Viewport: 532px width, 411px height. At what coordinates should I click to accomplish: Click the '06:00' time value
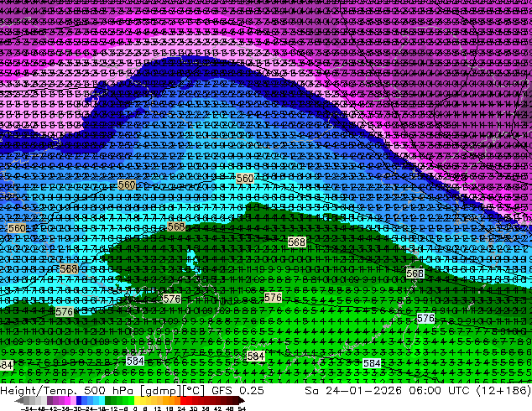(x=425, y=391)
